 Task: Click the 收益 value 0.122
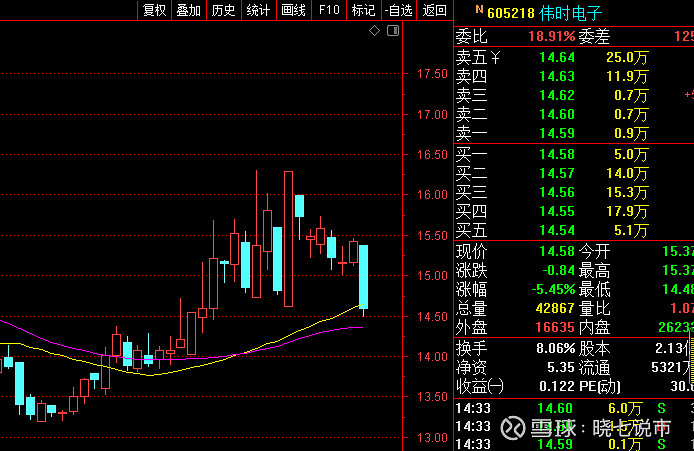[x=557, y=386]
